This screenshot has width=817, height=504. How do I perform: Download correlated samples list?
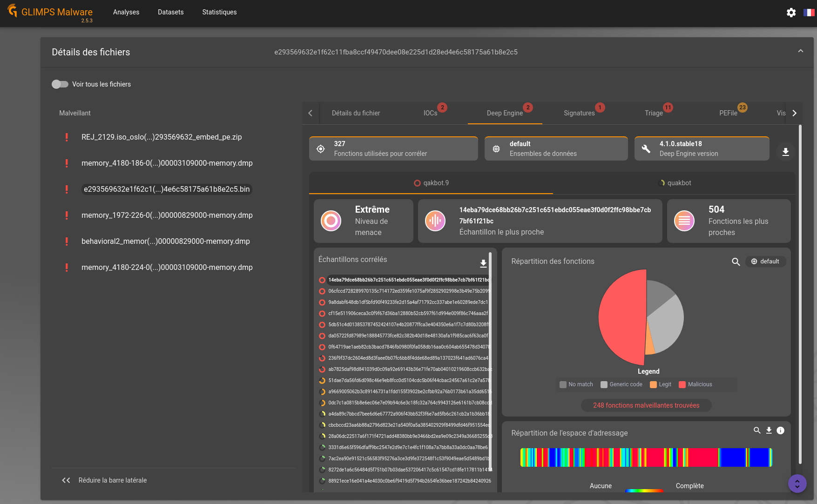(x=483, y=263)
